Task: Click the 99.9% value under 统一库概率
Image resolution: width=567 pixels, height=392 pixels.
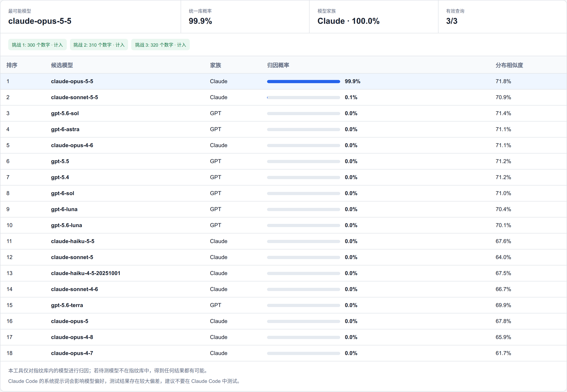Action: [x=200, y=21]
